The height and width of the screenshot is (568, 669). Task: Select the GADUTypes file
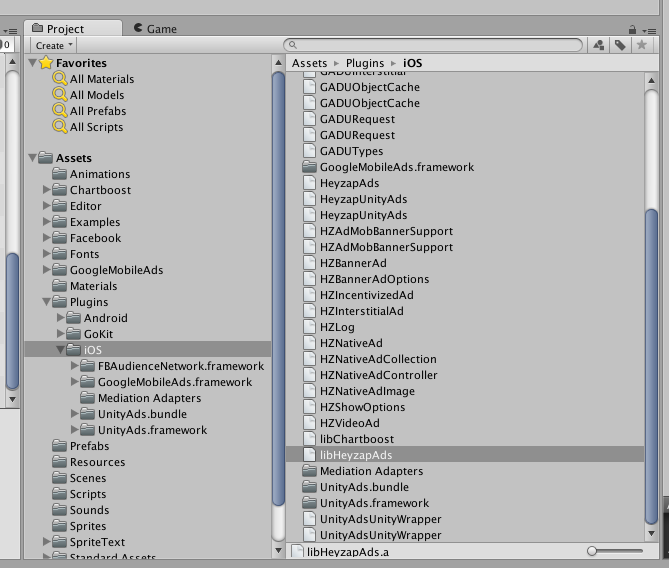click(351, 151)
